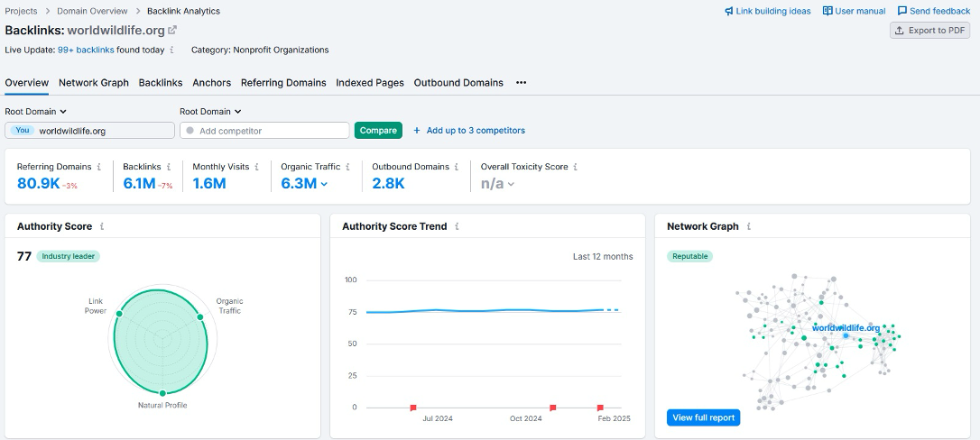This screenshot has width=980, height=440.
Task: Click the red flag marker near Feb 2025
Action: tap(600, 408)
